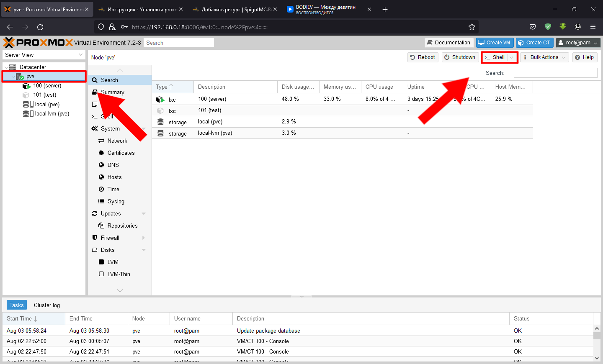603x364 pixels.
Task: Open DNS settings
Action: point(120,165)
